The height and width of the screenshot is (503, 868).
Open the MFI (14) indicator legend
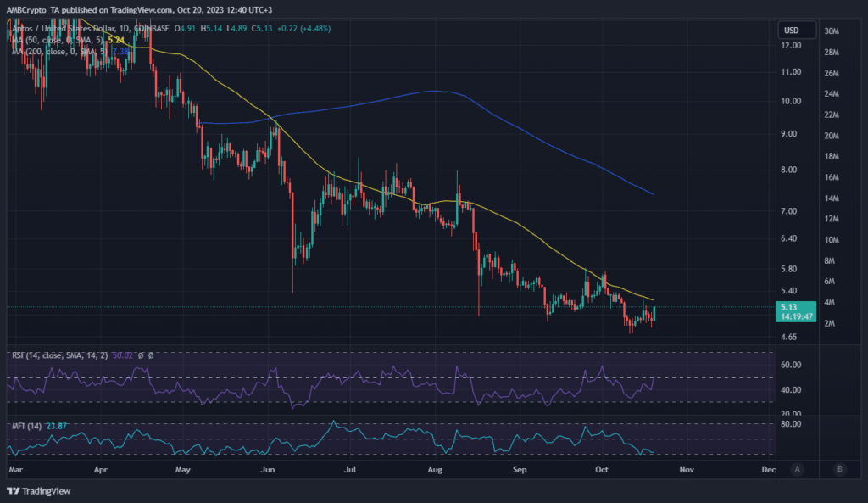pyautogui.click(x=27, y=423)
